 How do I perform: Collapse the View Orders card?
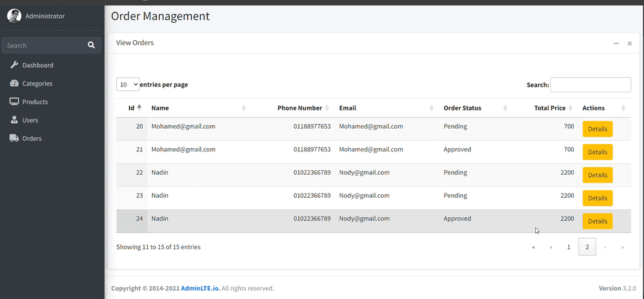click(x=616, y=43)
